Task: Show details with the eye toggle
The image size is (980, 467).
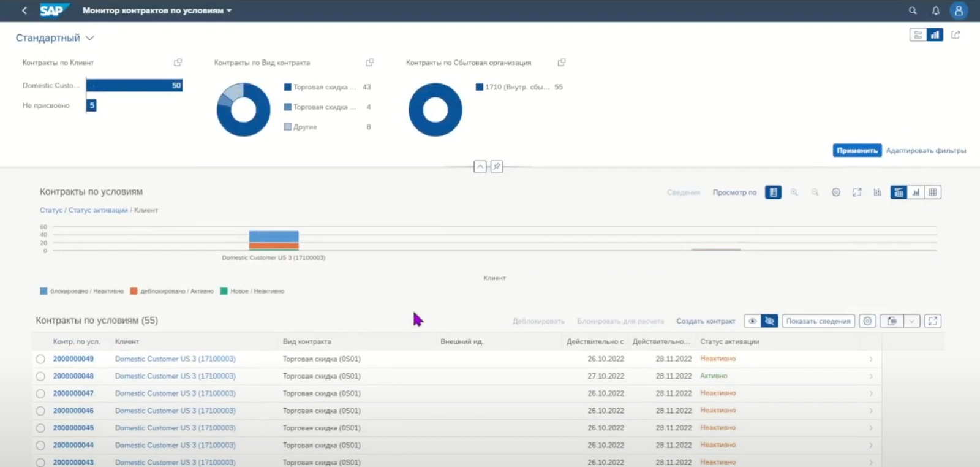Action: (753, 321)
